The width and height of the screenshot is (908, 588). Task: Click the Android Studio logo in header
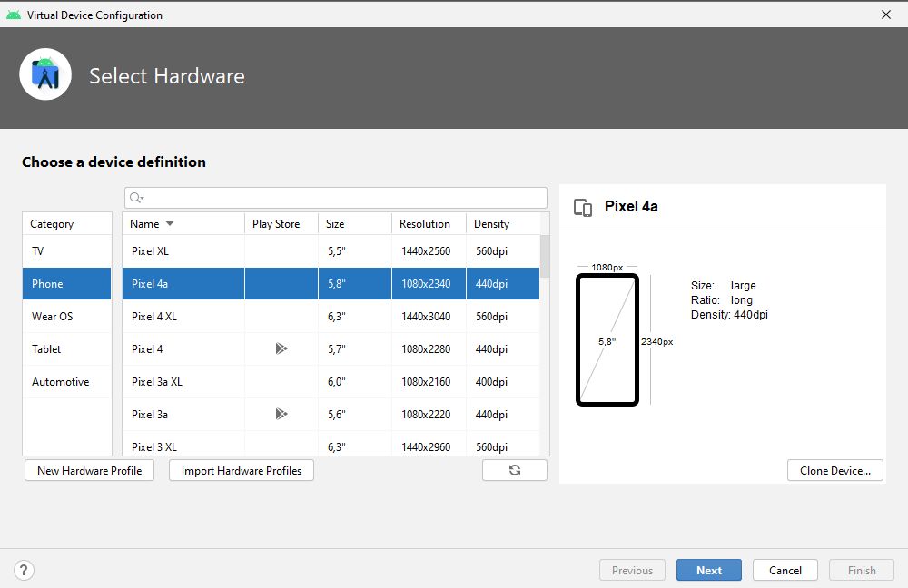point(45,74)
